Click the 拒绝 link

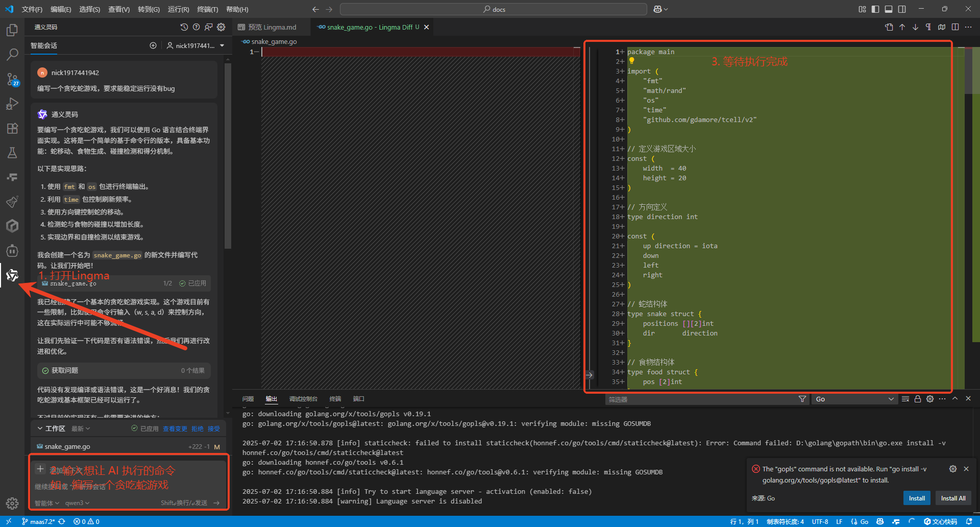click(197, 429)
